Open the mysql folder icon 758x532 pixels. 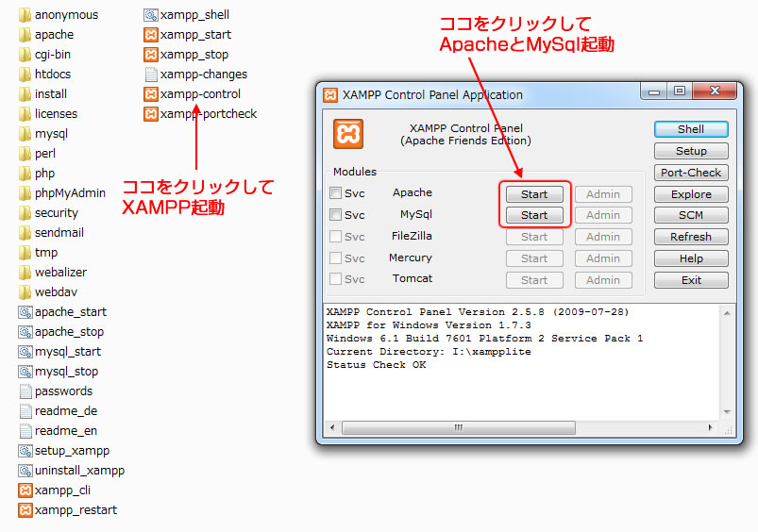(x=25, y=134)
